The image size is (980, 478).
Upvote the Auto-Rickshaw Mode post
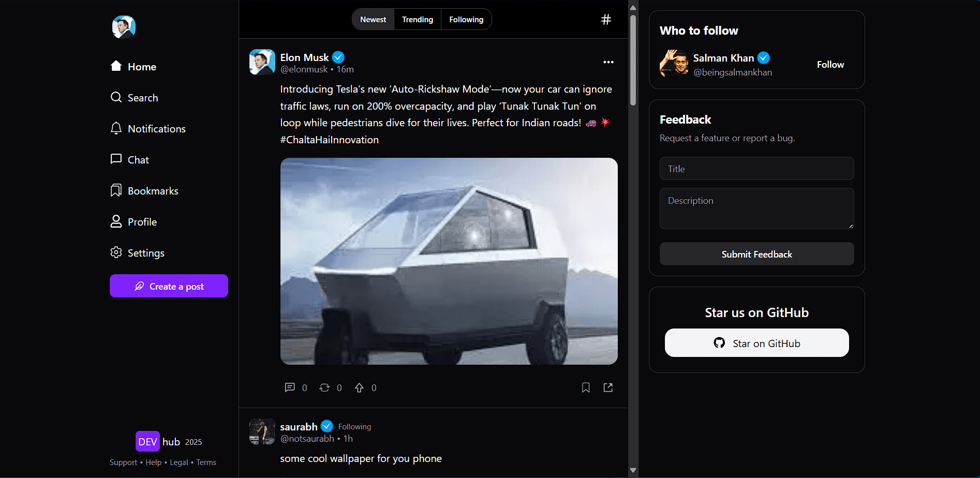click(x=359, y=387)
